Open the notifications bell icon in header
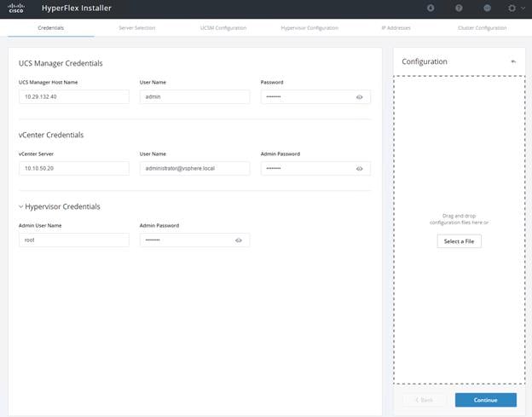Image resolution: width=532 pixels, height=417 pixels. click(x=431, y=8)
